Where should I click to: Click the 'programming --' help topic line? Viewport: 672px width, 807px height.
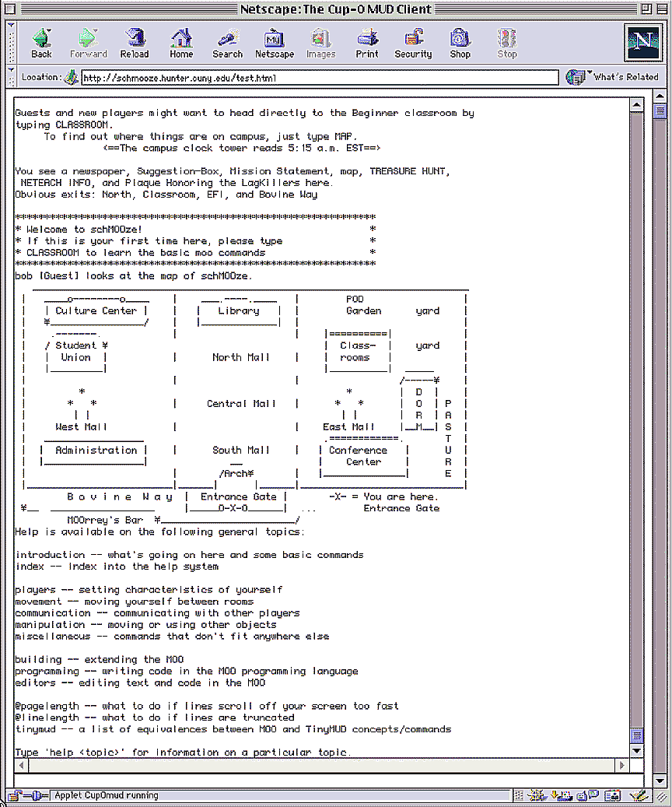[x=186, y=671]
